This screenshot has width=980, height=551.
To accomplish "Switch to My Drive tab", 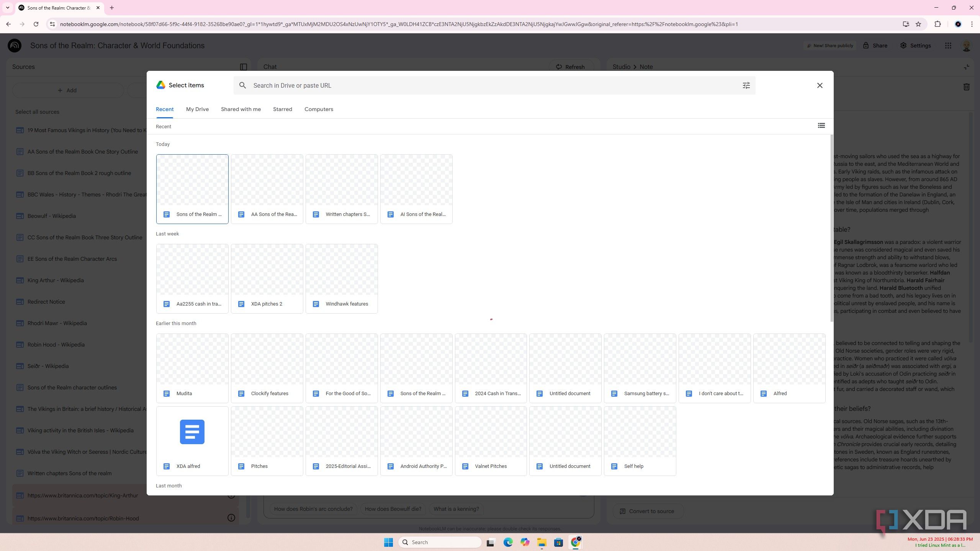I will click(x=197, y=109).
